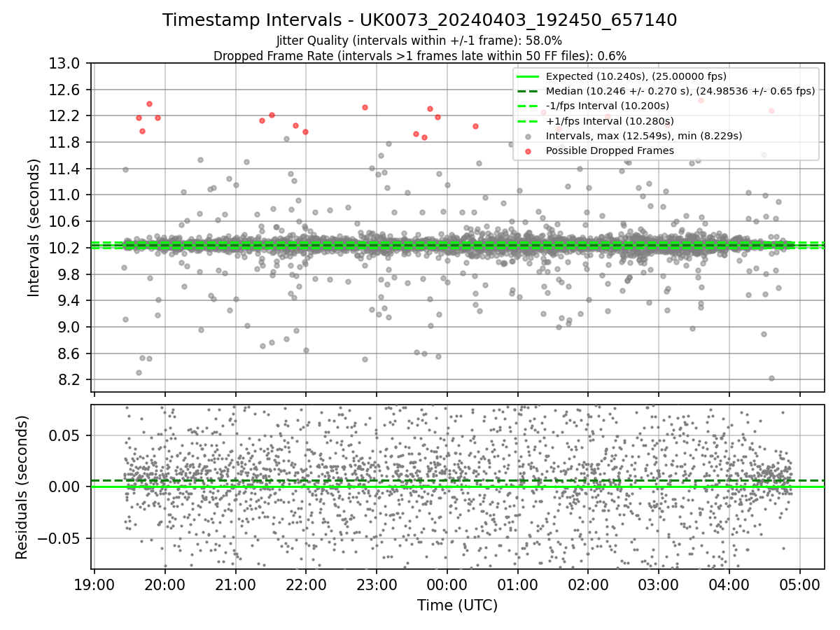Click the red dot marker beside 'Possible Dropped Frames'

pyautogui.click(x=528, y=150)
